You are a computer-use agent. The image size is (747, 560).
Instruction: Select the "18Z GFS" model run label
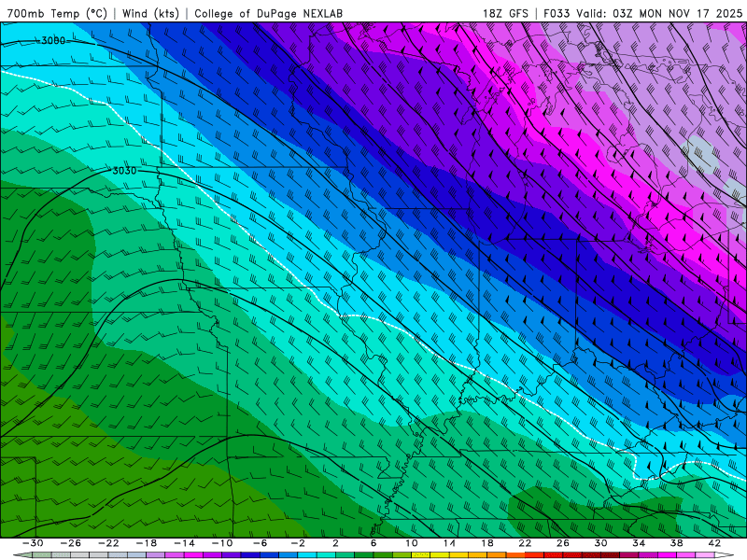[505, 13]
